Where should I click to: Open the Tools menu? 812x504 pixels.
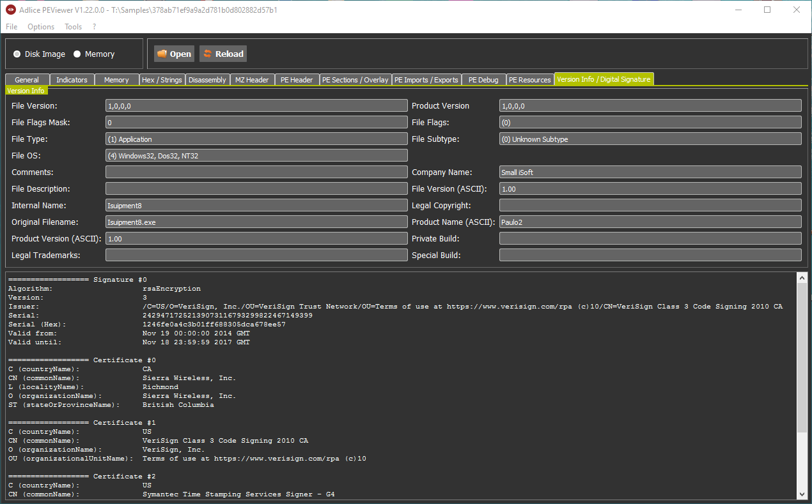[x=73, y=27]
